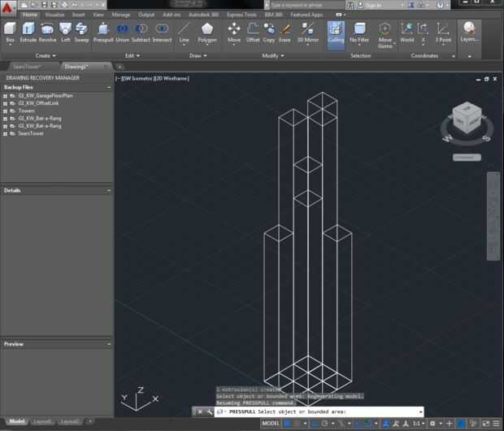This screenshot has width=504, height=431.
Task: Click the MODEL space status button
Action: [271, 424]
